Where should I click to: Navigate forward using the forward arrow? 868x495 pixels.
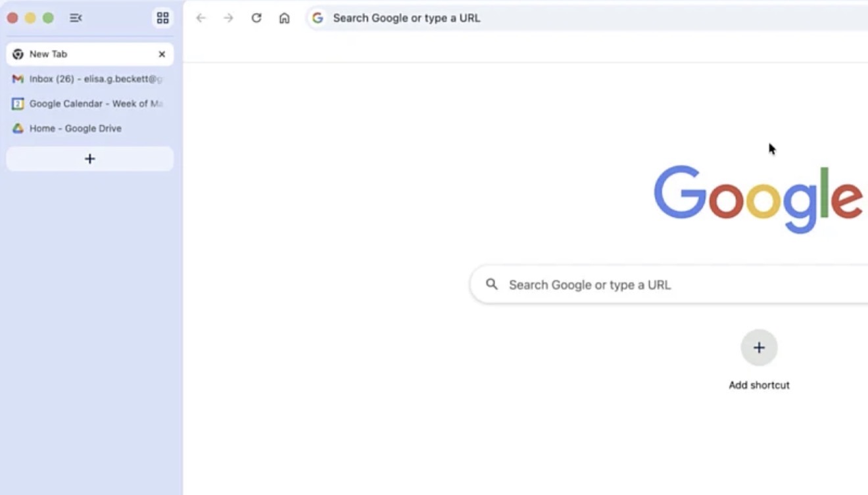[228, 18]
